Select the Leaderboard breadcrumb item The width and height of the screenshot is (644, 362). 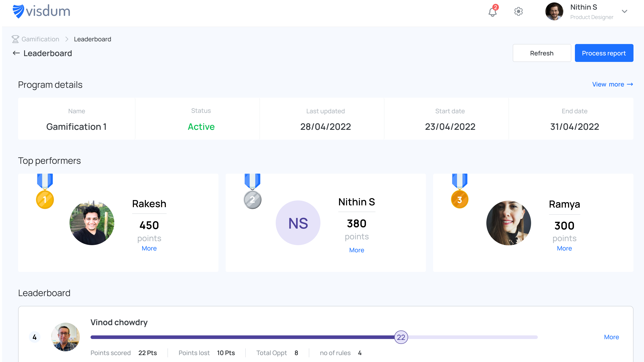[x=93, y=39]
